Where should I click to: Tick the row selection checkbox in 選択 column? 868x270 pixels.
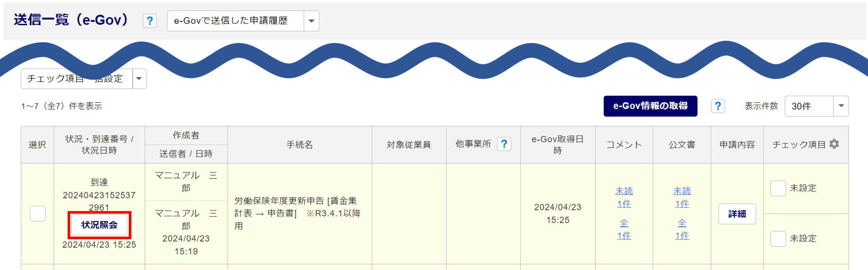38,214
